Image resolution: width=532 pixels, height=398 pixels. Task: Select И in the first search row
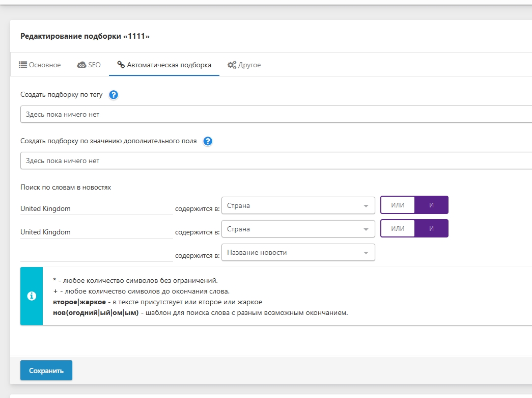pyautogui.click(x=431, y=205)
